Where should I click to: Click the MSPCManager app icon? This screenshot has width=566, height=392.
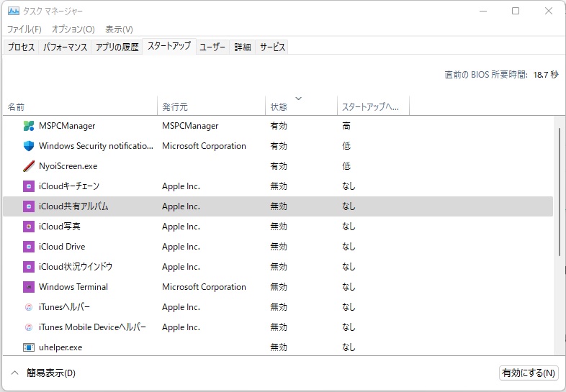coord(29,126)
